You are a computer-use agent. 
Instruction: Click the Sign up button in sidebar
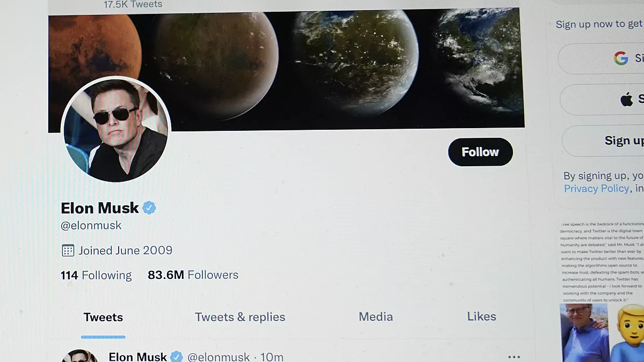tap(624, 141)
